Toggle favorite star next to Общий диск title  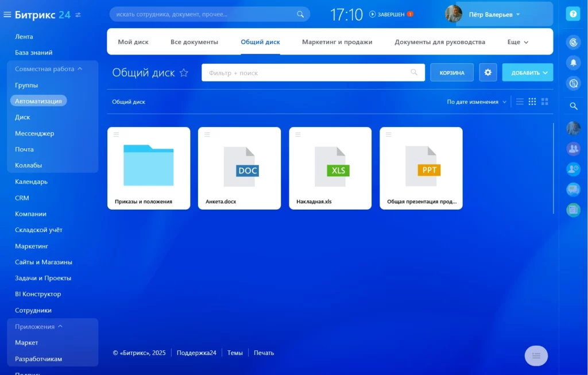pyautogui.click(x=183, y=72)
